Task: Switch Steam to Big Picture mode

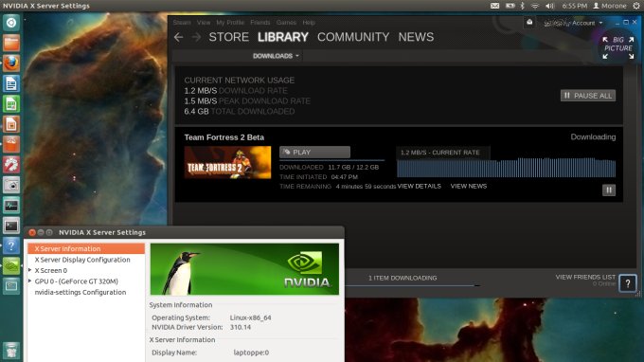Action: coord(618,47)
